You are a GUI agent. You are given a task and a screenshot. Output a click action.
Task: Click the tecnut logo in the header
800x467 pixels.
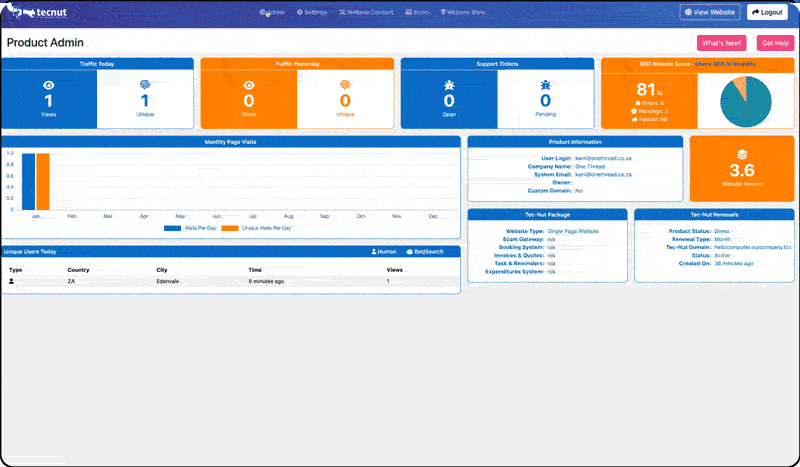pyautogui.click(x=40, y=12)
